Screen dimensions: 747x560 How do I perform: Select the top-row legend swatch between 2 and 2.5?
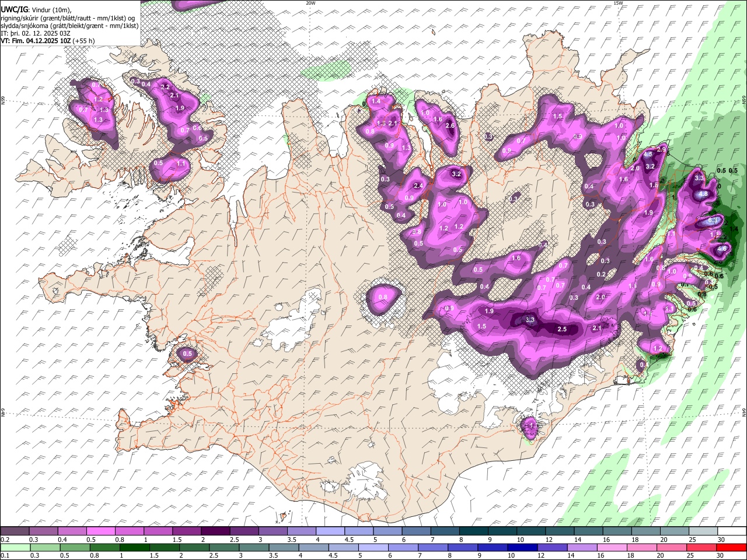coord(215,531)
